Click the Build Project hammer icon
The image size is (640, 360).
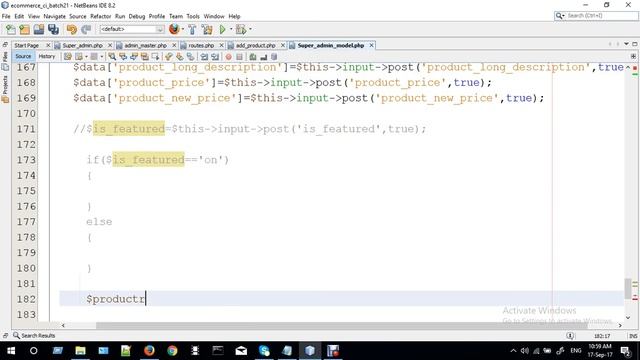[x=192, y=29]
